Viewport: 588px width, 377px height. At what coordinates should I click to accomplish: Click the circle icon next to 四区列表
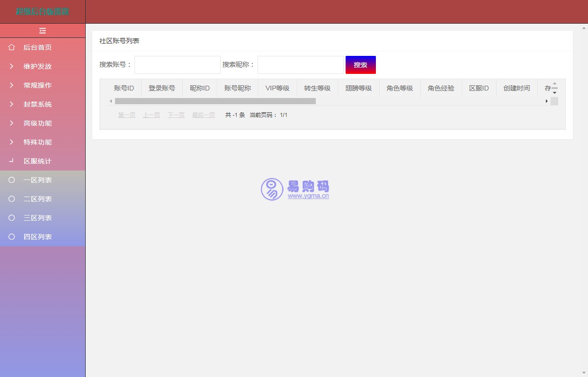coord(12,237)
